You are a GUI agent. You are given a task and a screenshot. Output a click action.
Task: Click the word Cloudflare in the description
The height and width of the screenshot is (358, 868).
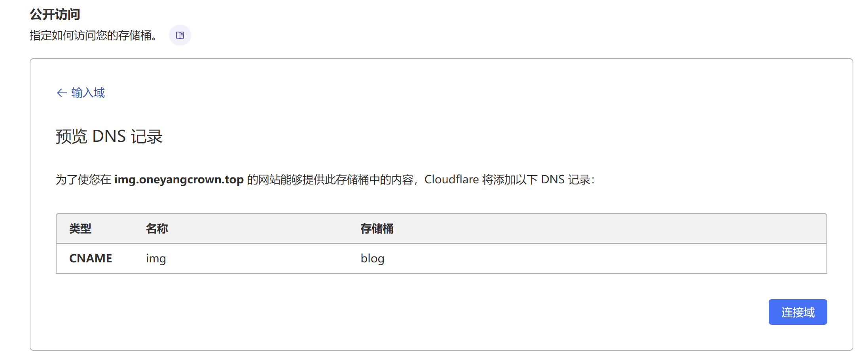pos(451,180)
